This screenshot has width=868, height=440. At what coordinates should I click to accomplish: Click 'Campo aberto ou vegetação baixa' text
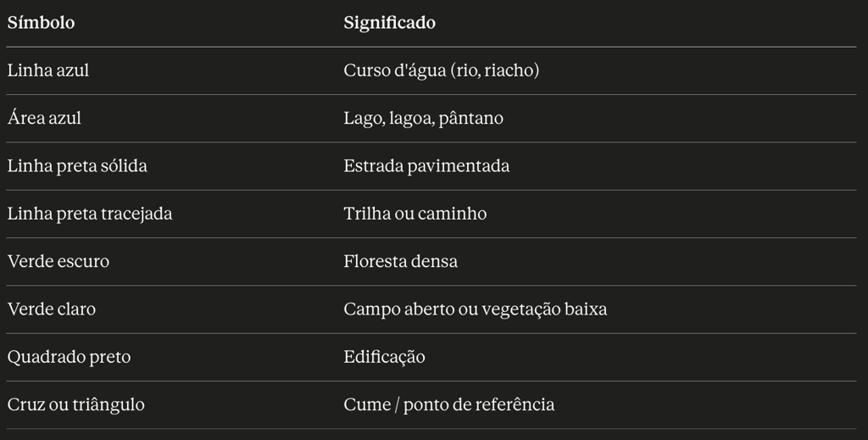tap(475, 309)
